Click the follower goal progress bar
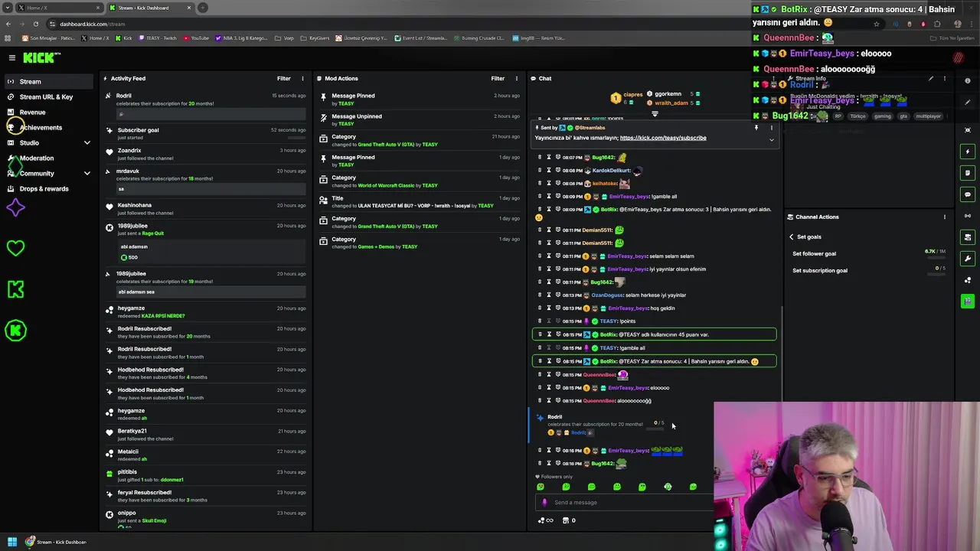Image resolution: width=980 pixels, height=551 pixels. (935, 256)
